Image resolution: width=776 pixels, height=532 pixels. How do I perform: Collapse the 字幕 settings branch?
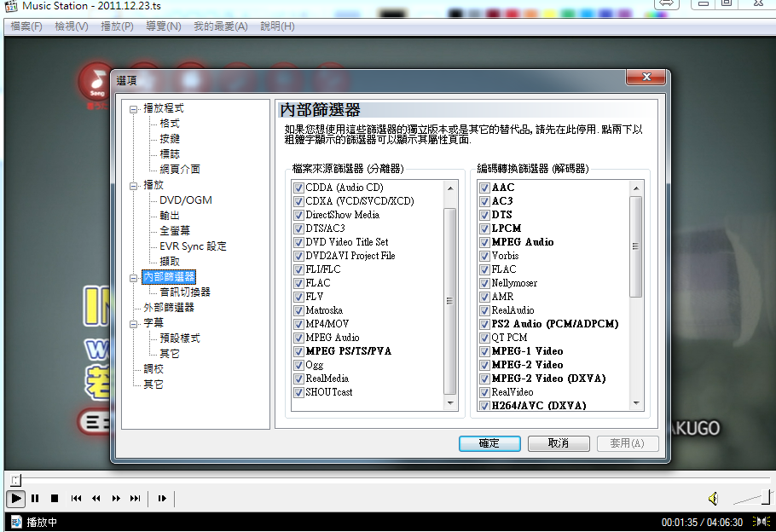(133, 324)
